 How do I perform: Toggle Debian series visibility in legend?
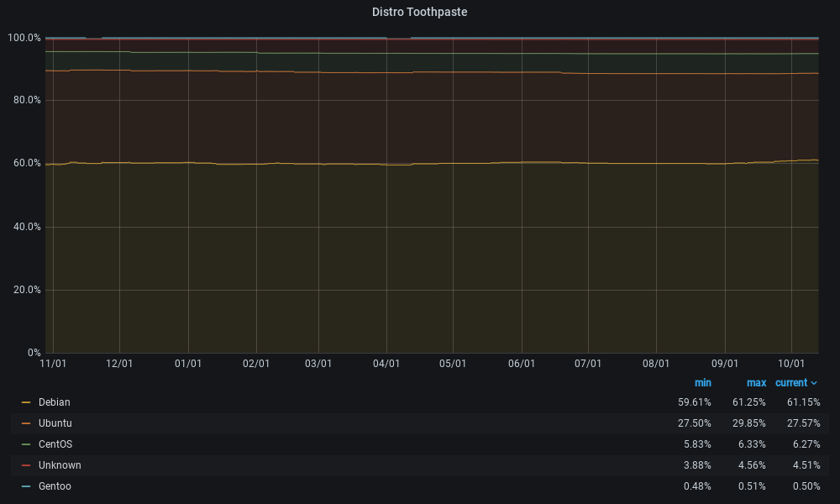point(55,402)
